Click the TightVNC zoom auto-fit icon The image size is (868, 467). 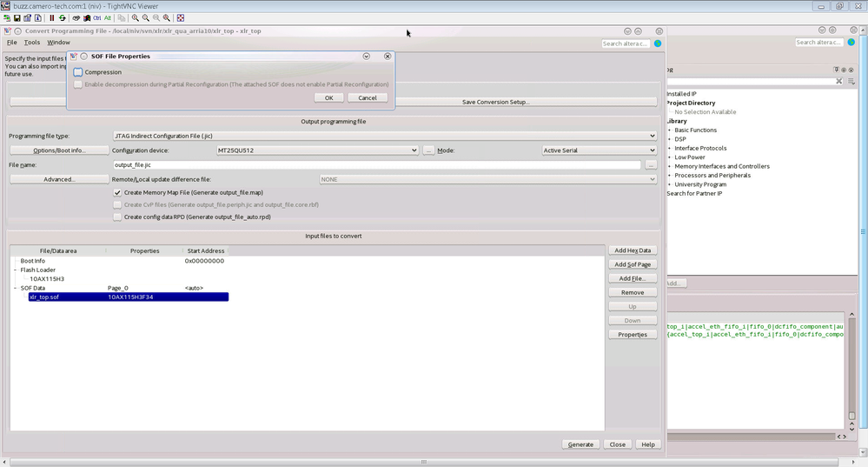tap(166, 17)
